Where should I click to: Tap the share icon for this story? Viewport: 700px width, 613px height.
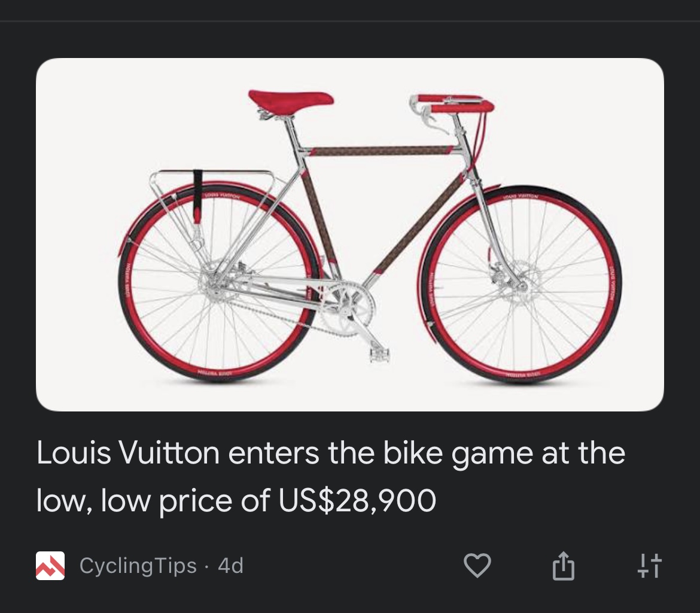tap(564, 566)
